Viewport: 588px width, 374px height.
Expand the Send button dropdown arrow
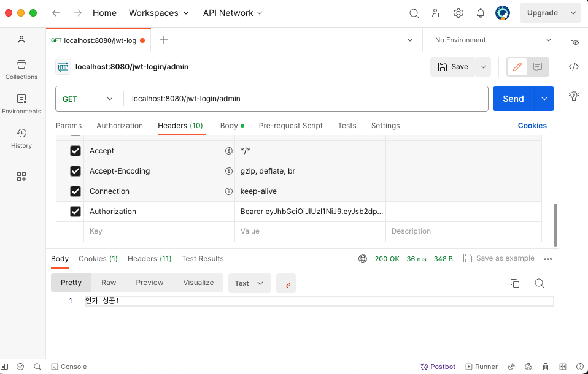pos(544,99)
